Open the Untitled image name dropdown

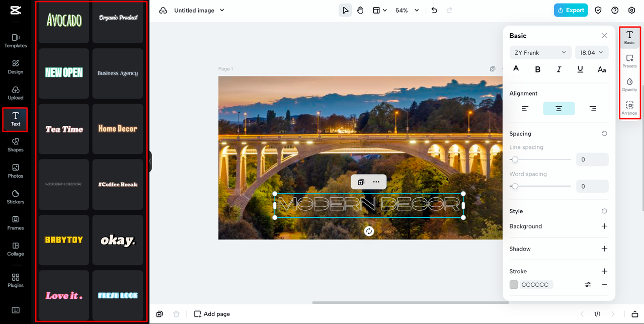199,10
